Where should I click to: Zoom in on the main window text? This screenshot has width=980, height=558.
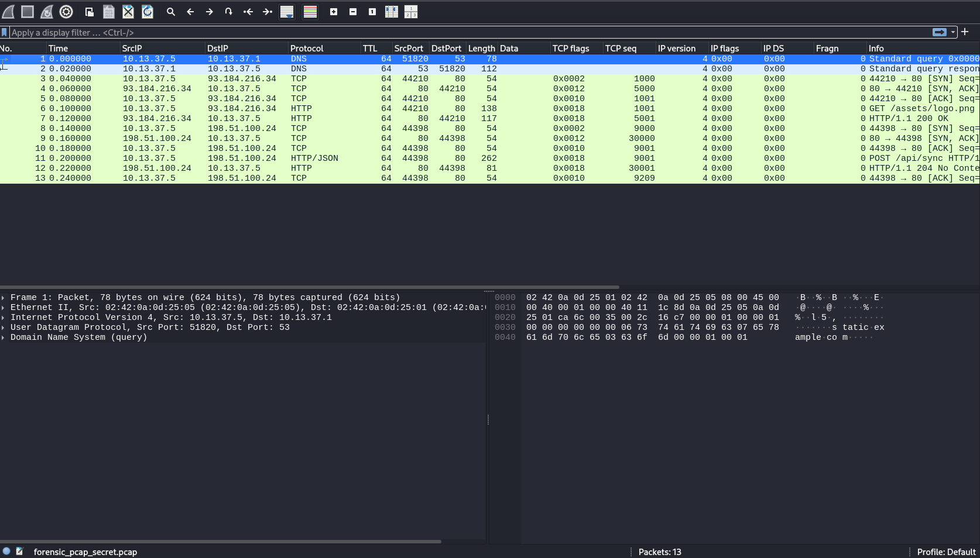point(334,12)
